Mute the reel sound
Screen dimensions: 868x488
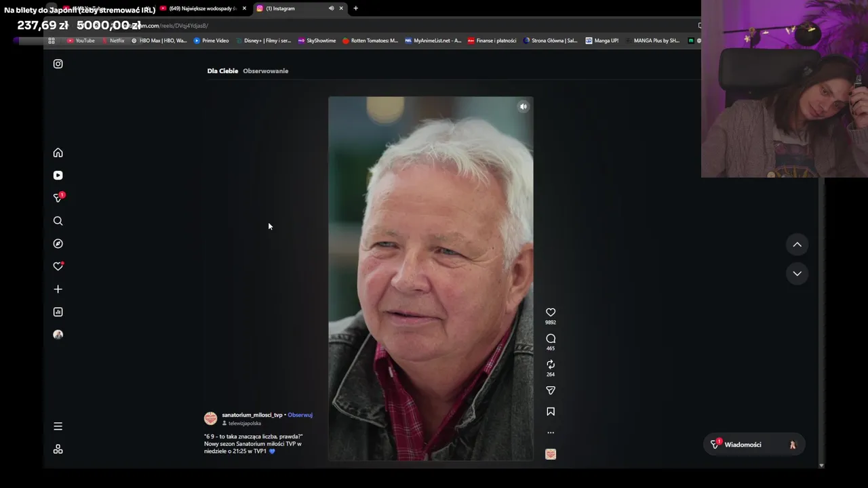pyautogui.click(x=523, y=106)
